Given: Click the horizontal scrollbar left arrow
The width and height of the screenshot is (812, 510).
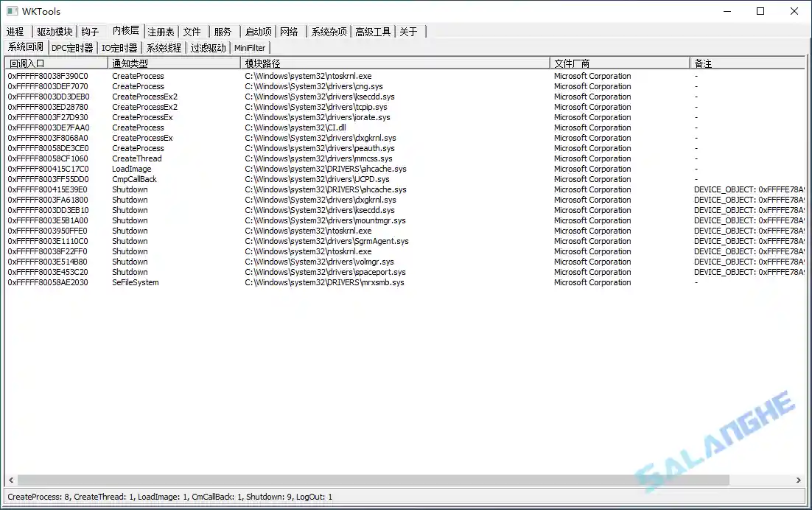Looking at the screenshot, I should coord(11,481).
